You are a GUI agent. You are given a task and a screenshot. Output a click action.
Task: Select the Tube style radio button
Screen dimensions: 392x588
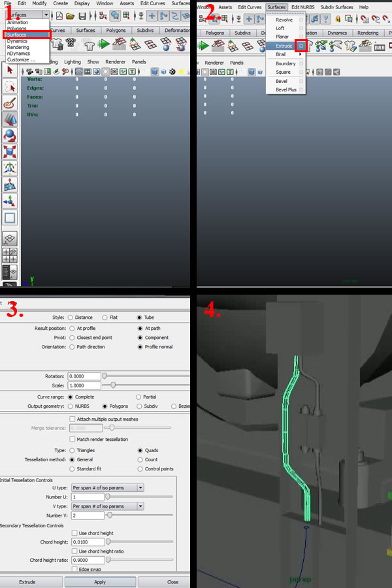(140, 318)
